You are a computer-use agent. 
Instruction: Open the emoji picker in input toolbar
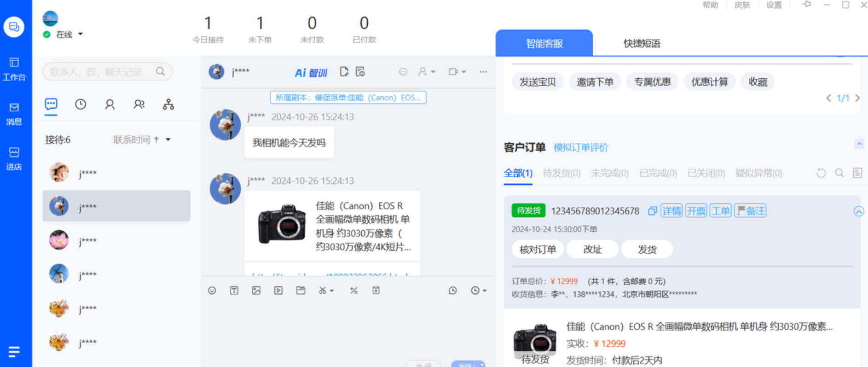[212, 291]
